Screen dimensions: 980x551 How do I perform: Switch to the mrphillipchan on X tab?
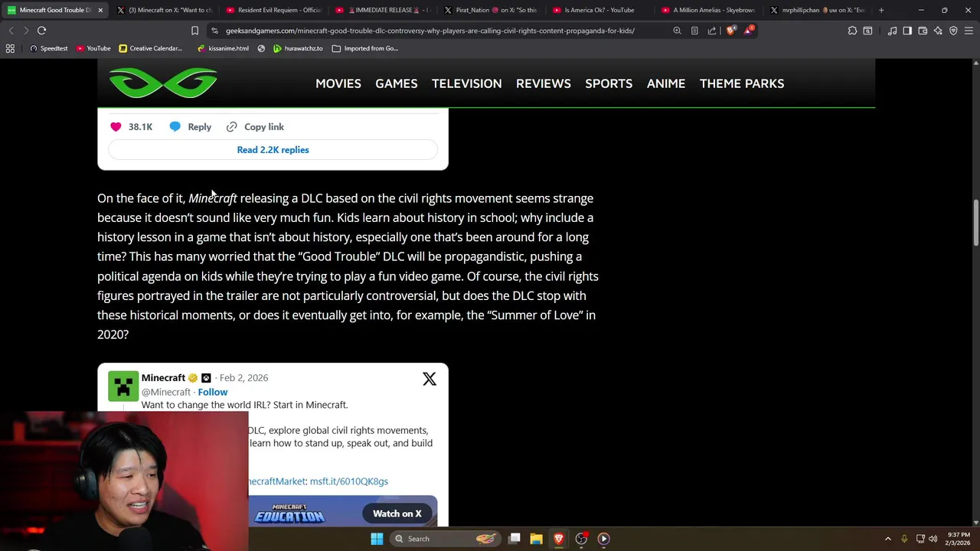pyautogui.click(x=818, y=10)
